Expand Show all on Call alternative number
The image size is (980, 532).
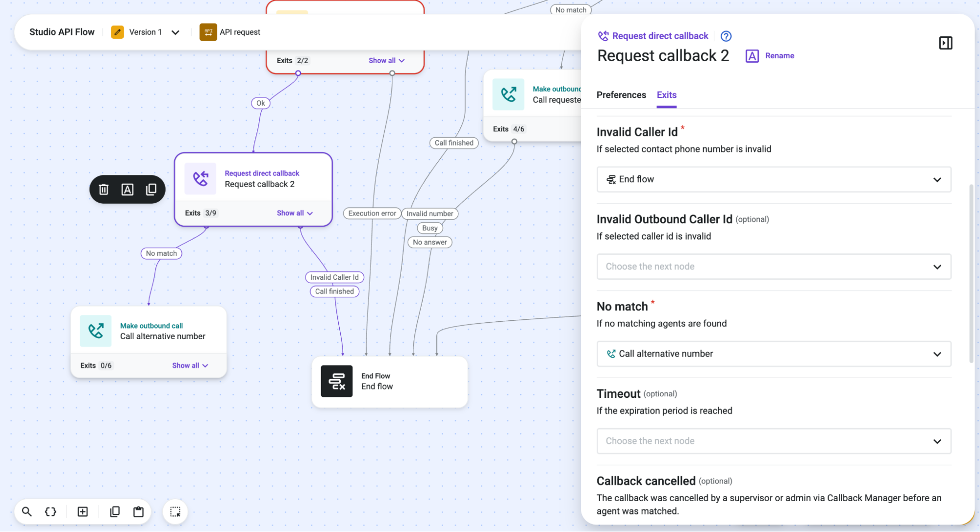(x=190, y=365)
